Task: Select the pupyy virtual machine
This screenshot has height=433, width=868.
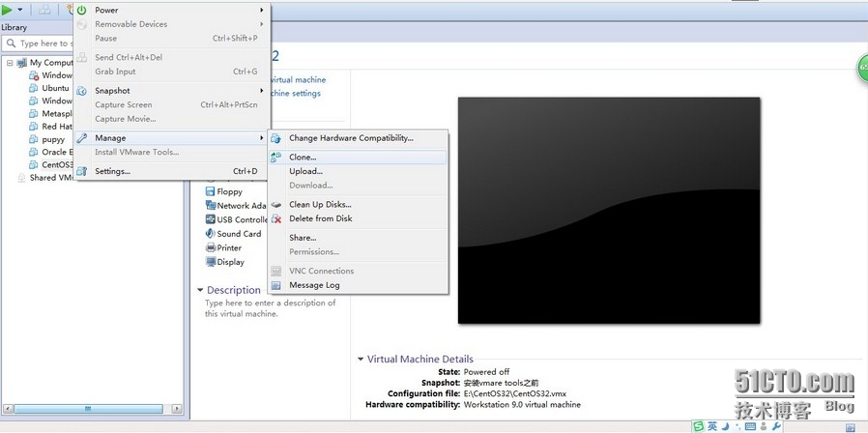Action: (x=53, y=139)
